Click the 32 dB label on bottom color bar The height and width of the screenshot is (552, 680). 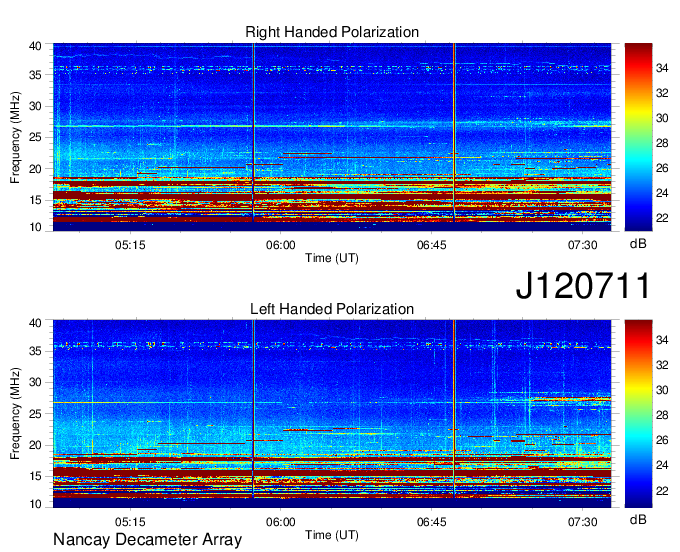[662, 365]
